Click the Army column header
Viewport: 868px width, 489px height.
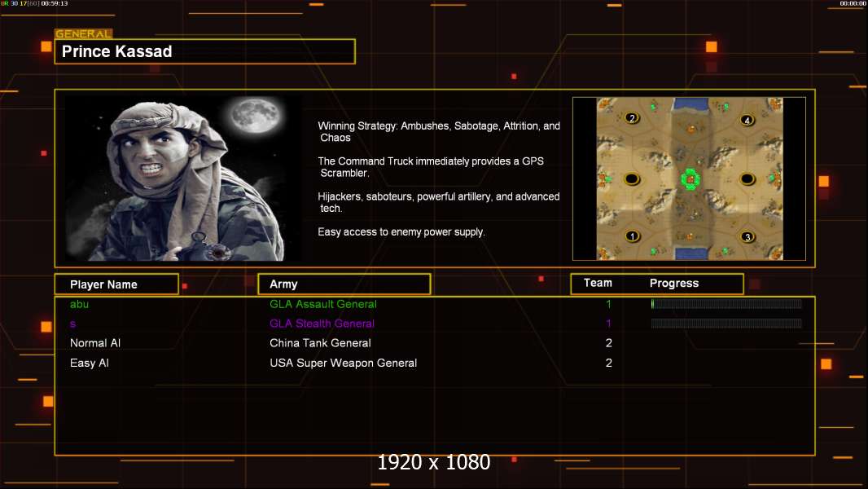click(x=344, y=284)
